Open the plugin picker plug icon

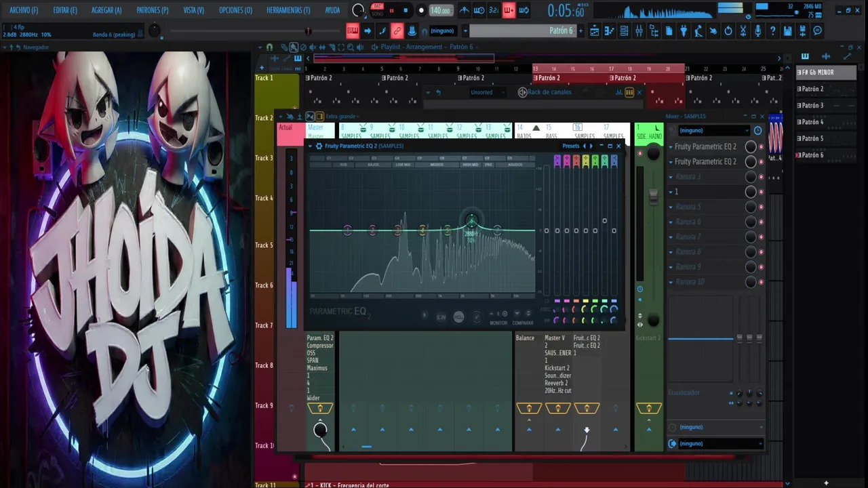[684, 30]
